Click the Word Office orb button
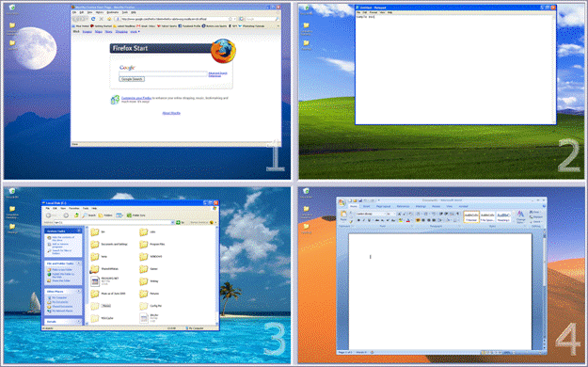This screenshot has width=588, height=367. click(x=342, y=202)
